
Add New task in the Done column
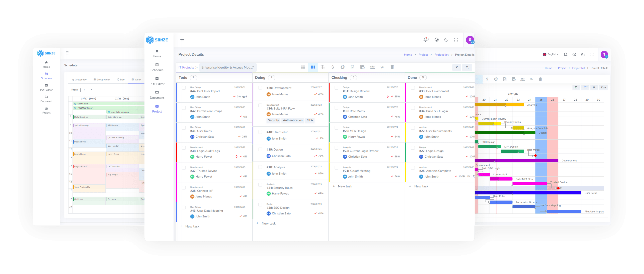(x=418, y=186)
